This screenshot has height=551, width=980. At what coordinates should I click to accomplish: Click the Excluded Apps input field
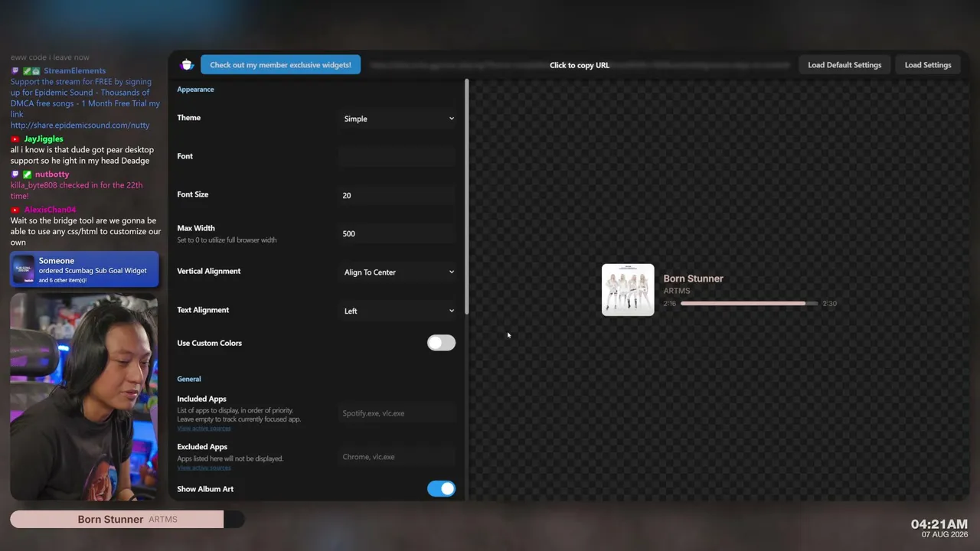[398, 457]
